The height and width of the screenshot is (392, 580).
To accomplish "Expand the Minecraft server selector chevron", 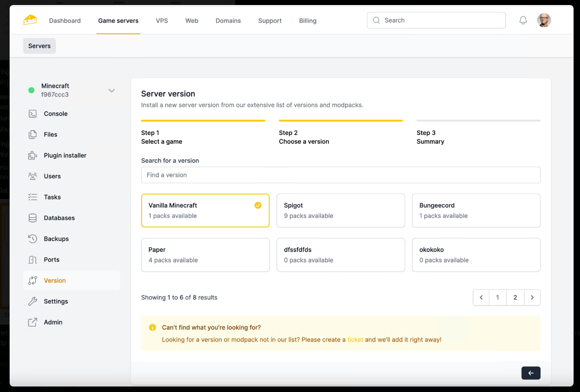I will (x=111, y=90).
